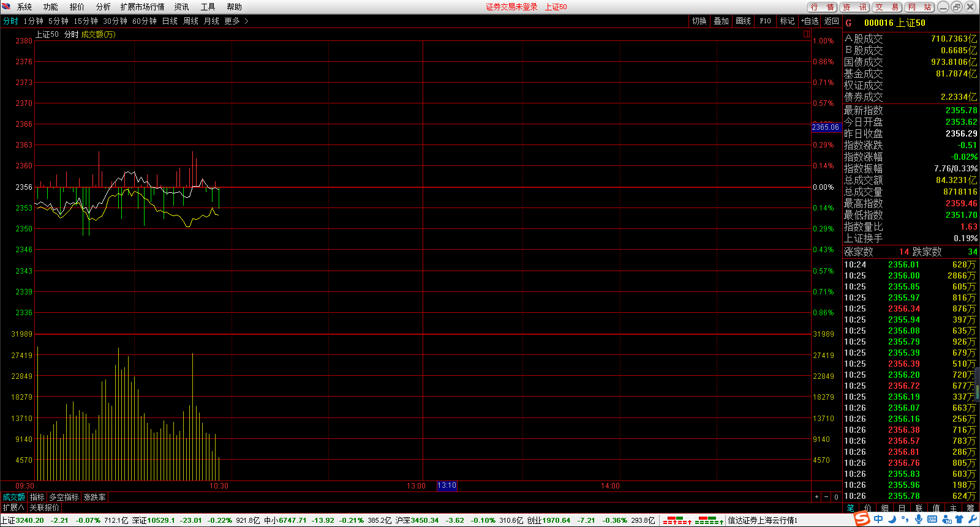Viewport: 980px width, 527px height.
Task: Click the Sogou input method S icon
Action: coord(862,519)
